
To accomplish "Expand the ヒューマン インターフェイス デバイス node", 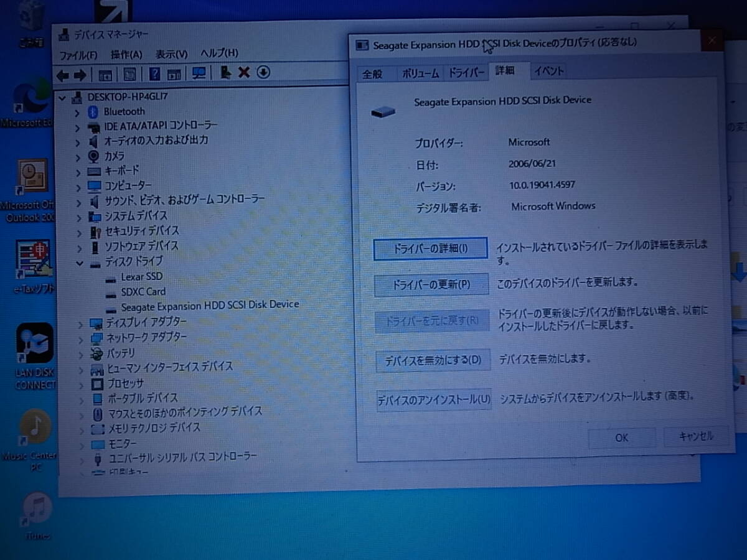I will pyautogui.click(x=80, y=370).
